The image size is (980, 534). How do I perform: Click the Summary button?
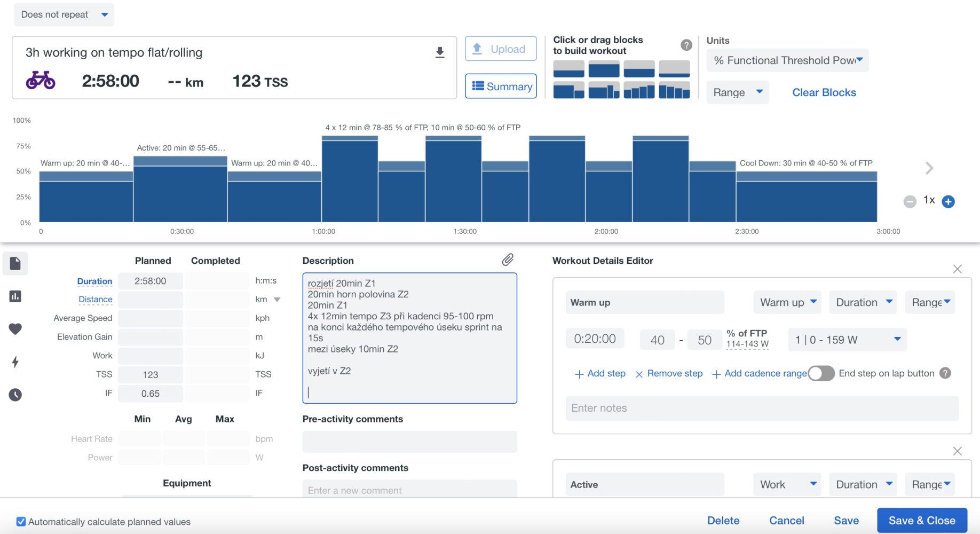[501, 87]
